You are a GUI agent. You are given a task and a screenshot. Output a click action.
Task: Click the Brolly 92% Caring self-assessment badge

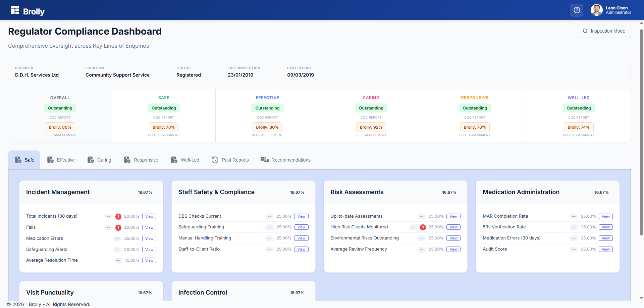coord(371,127)
